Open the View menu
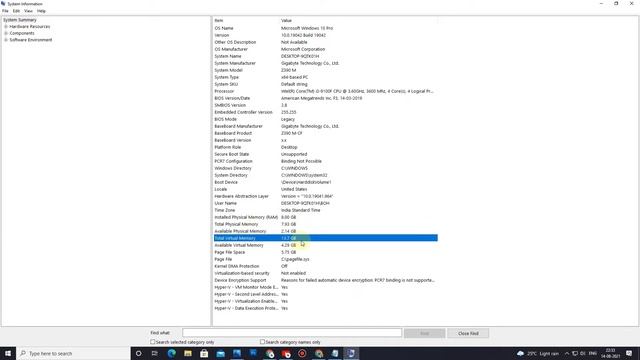The width and height of the screenshot is (640, 360). (x=28, y=11)
